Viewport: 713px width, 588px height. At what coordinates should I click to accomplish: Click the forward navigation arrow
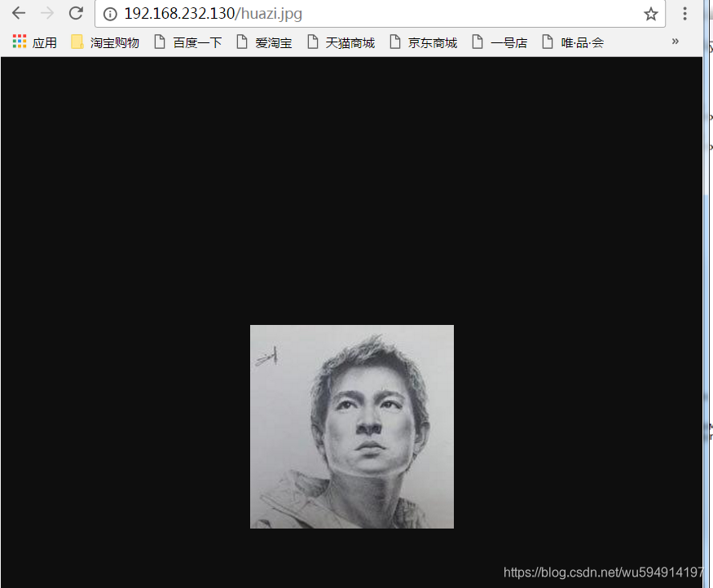[47, 14]
